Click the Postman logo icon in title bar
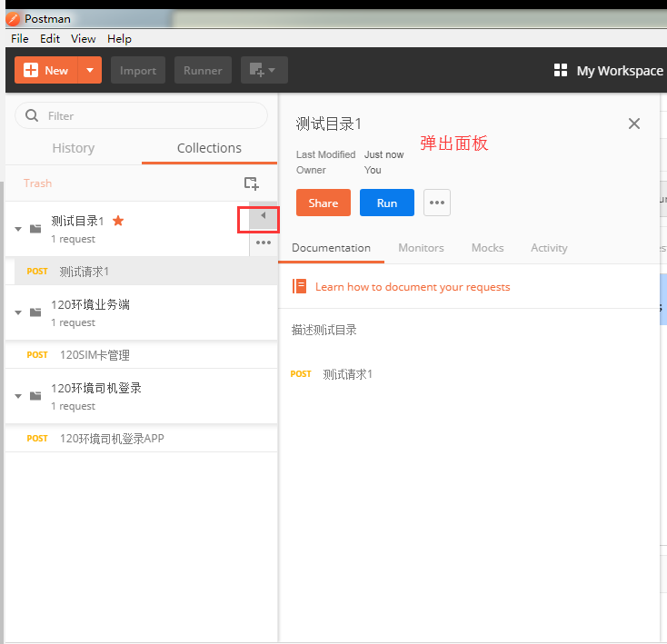This screenshot has width=667, height=644. click(13, 19)
